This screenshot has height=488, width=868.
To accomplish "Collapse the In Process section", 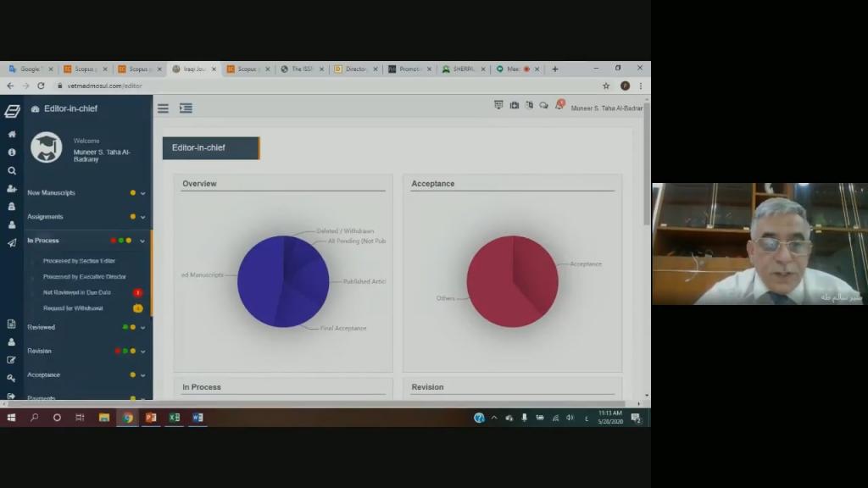I will click(142, 241).
